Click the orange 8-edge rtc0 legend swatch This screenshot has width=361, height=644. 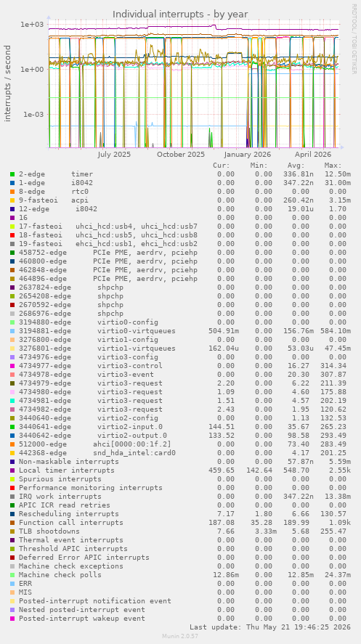click(x=12, y=192)
